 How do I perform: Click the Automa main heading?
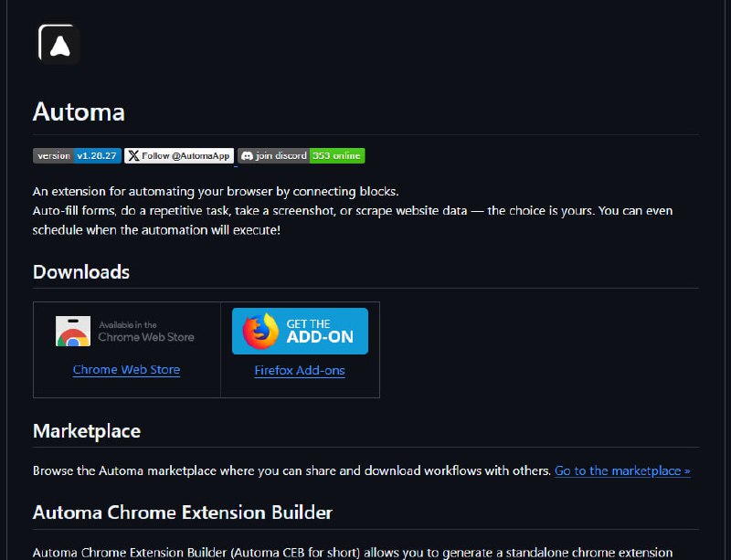[x=79, y=111]
